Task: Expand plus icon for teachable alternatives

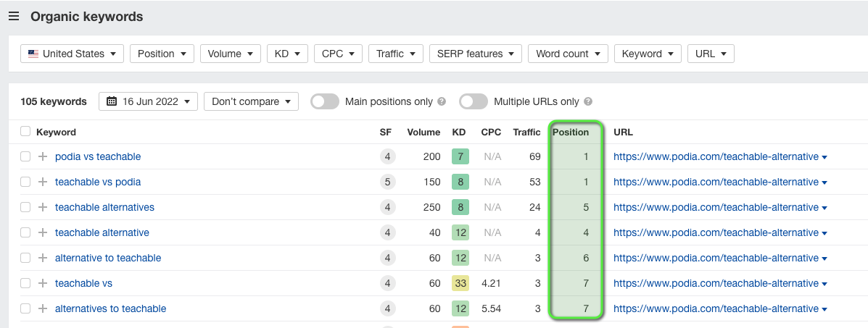Action: click(43, 207)
